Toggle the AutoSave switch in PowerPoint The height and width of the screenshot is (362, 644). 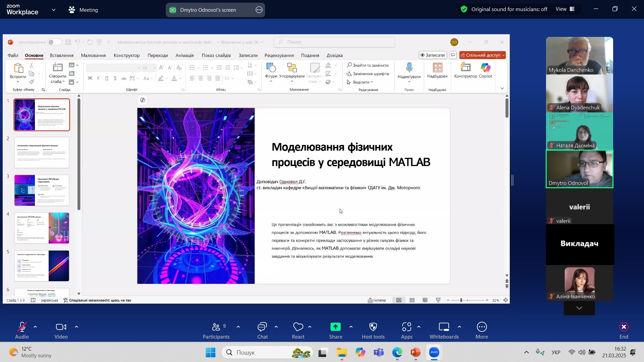[54, 42]
